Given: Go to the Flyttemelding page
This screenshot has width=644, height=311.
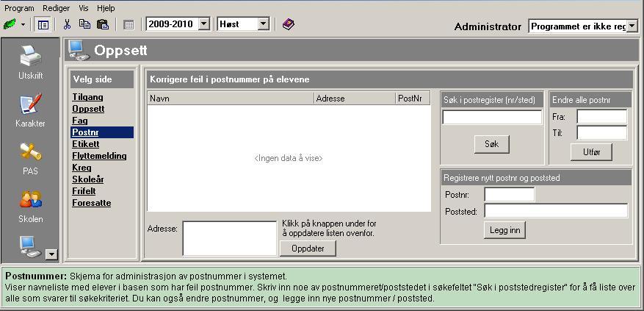Looking at the screenshot, I should [x=99, y=156].
